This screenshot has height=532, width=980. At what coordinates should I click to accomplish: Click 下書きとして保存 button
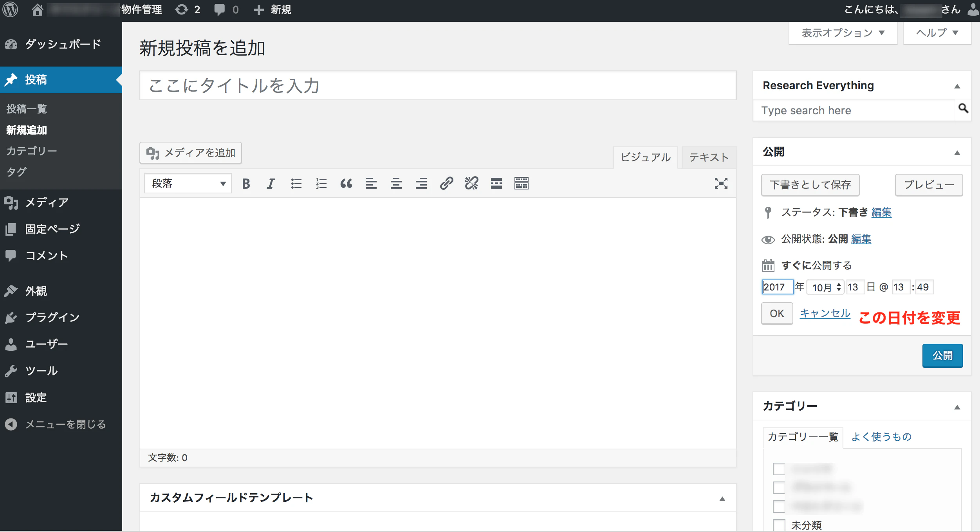point(810,185)
